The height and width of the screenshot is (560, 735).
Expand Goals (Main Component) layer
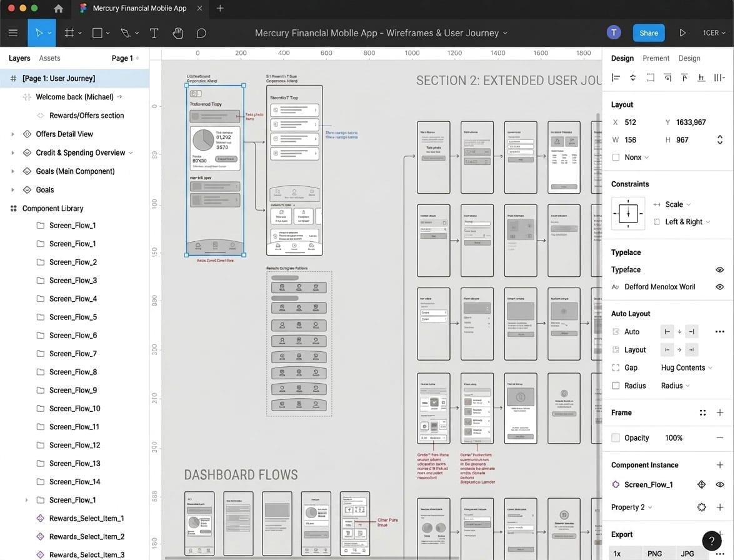(12, 171)
